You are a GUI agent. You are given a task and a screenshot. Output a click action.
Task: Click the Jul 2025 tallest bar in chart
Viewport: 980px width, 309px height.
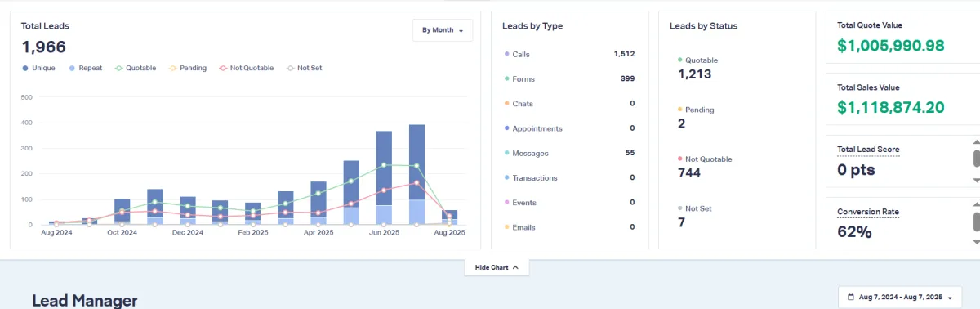coord(416,174)
